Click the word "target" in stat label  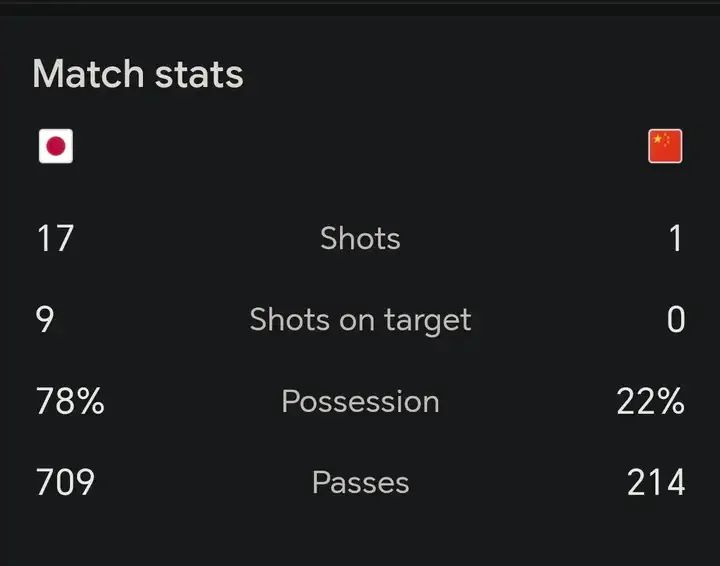428,320
